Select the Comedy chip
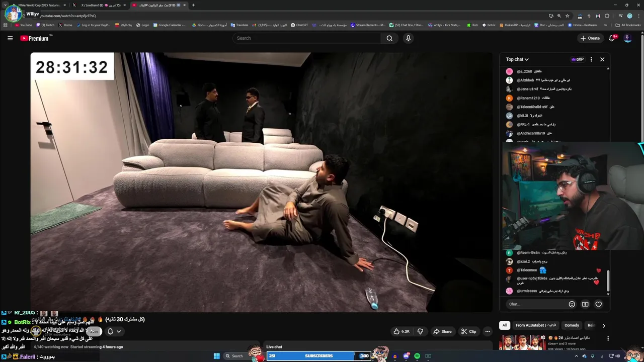644x362 pixels. (x=572, y=325)
